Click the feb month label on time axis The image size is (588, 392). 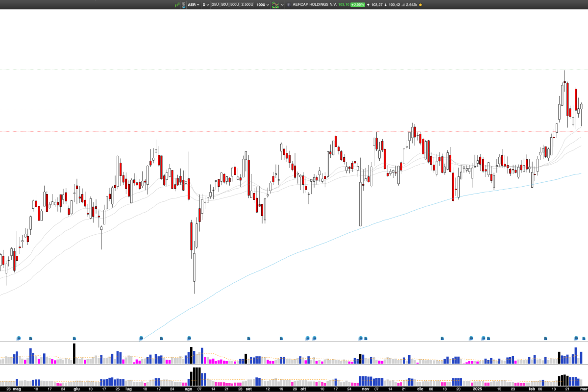[x=532, y=389]
